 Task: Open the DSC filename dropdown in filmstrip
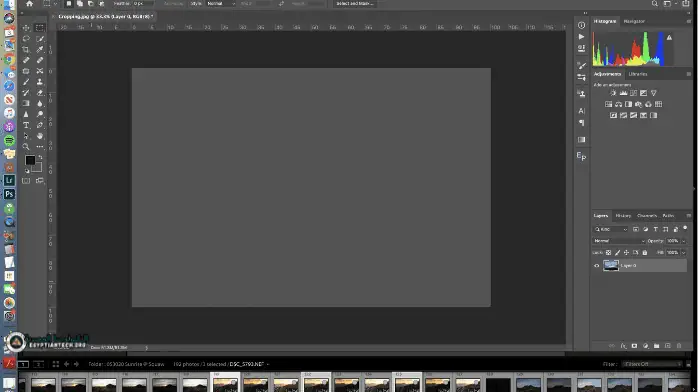tap(249, 364)
